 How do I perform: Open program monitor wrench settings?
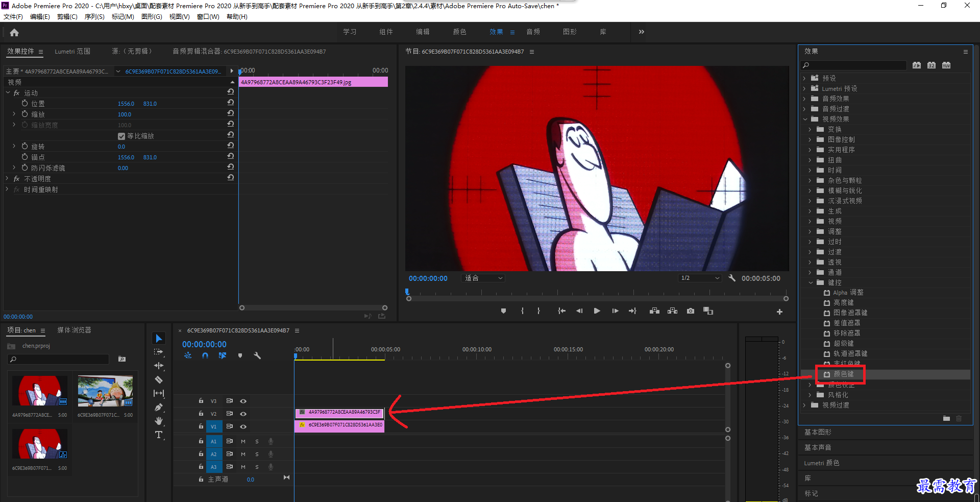[732, 278]
